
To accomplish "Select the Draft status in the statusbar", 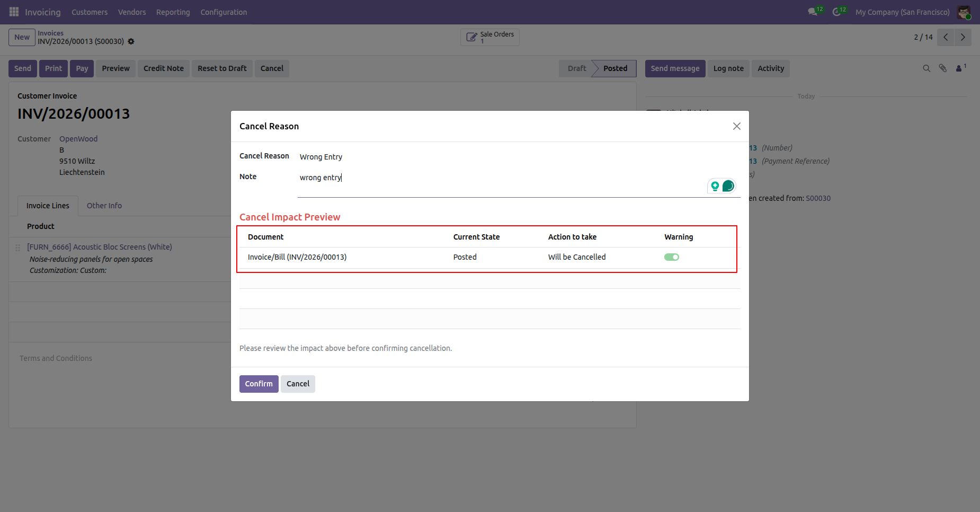I will click(x=577, y=68).
